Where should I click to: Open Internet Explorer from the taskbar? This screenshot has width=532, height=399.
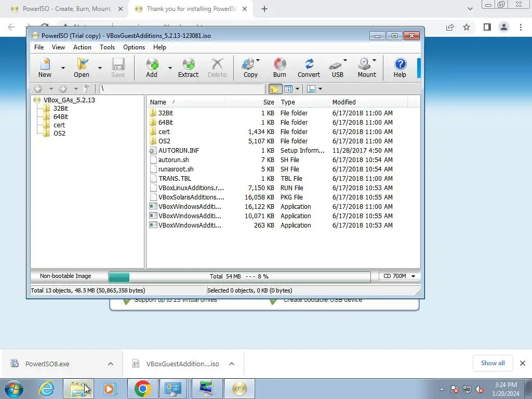tap(46, 389)
